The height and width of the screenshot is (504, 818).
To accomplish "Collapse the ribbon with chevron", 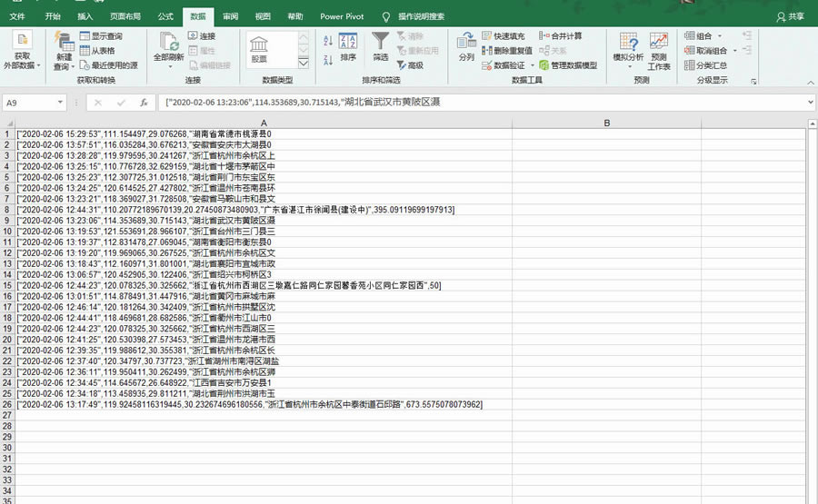I will point(810,83).
